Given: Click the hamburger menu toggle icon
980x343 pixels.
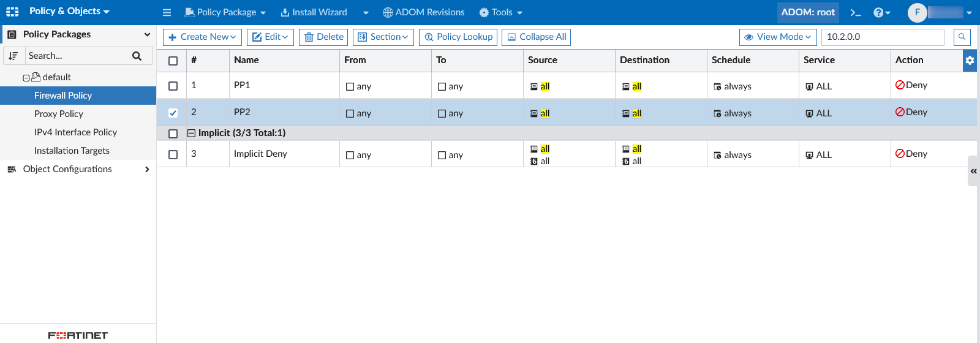Looking at the screenshot, I should coord(167,12).
